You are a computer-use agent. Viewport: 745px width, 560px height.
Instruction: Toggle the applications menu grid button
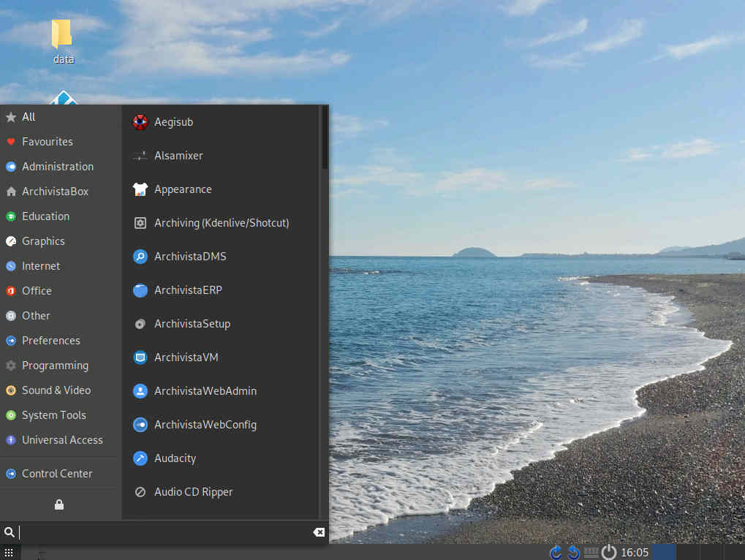(x=9, y=553)
